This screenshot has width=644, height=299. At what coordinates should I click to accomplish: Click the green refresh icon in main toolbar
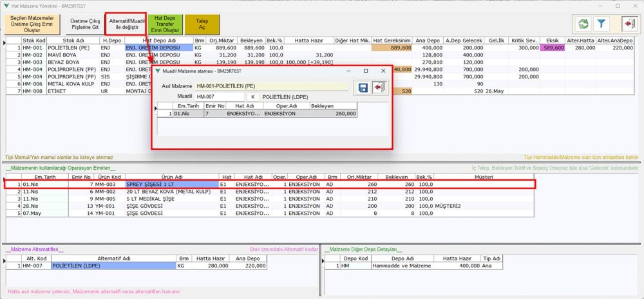coord(583,24)
